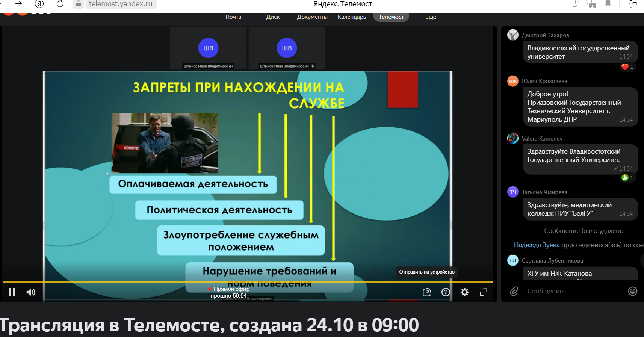Go to Диск in the top navigation
644x337 pixels.
(x=273, y=17)
